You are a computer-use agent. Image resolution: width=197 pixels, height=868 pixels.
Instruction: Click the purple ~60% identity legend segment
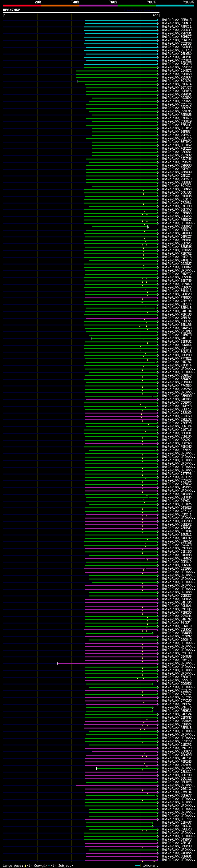(x=99, y=6)
